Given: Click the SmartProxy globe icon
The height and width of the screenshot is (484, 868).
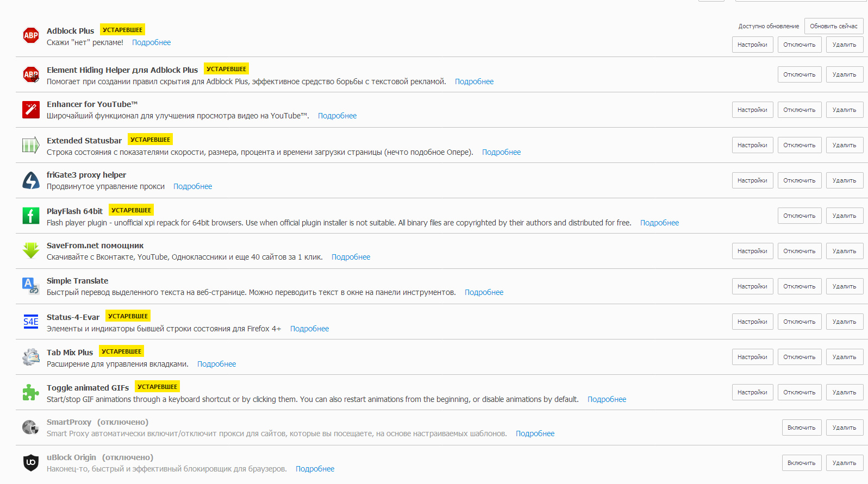Looking at the screenshot, I should point(31,428).
